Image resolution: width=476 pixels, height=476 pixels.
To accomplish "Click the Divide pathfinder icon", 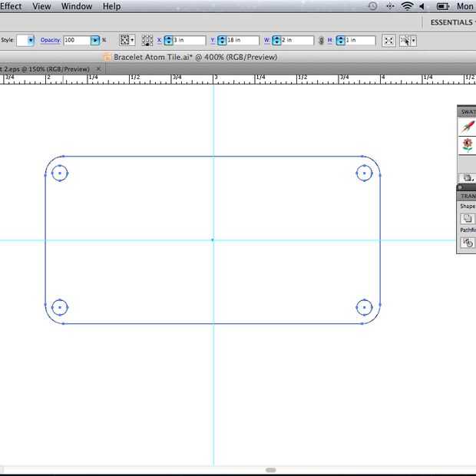I will pyautogui.click(x=468, y=243).
